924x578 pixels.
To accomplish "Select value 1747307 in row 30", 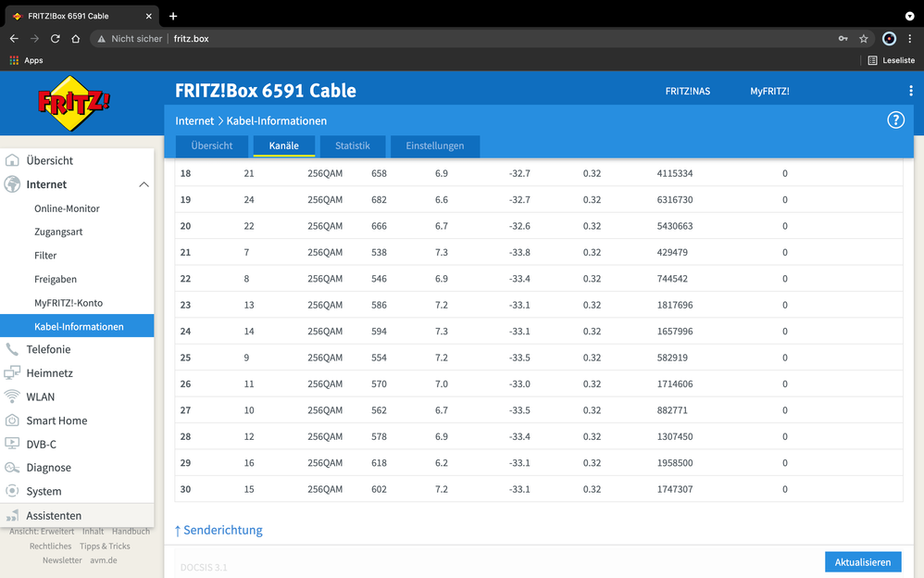I will tap(675, 489).
